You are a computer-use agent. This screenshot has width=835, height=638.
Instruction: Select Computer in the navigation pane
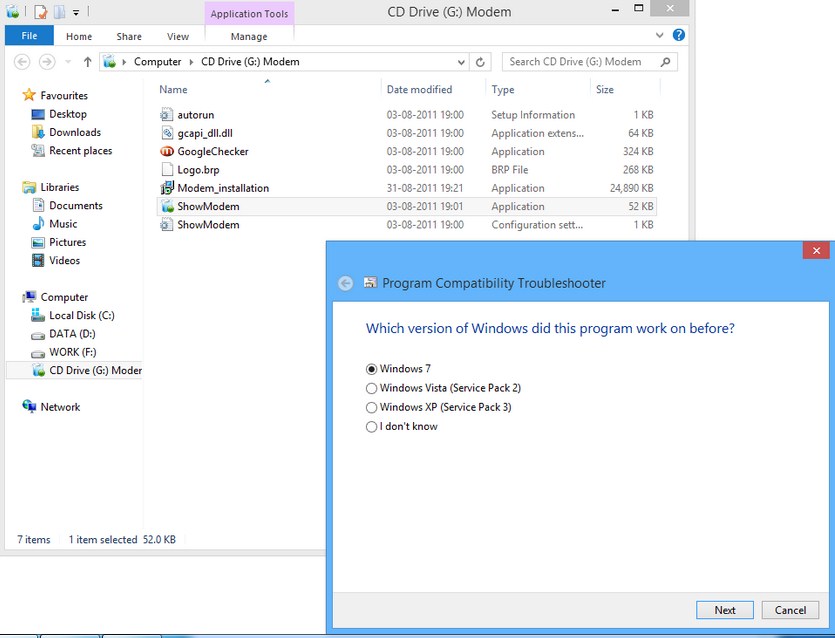coord(64,297)
